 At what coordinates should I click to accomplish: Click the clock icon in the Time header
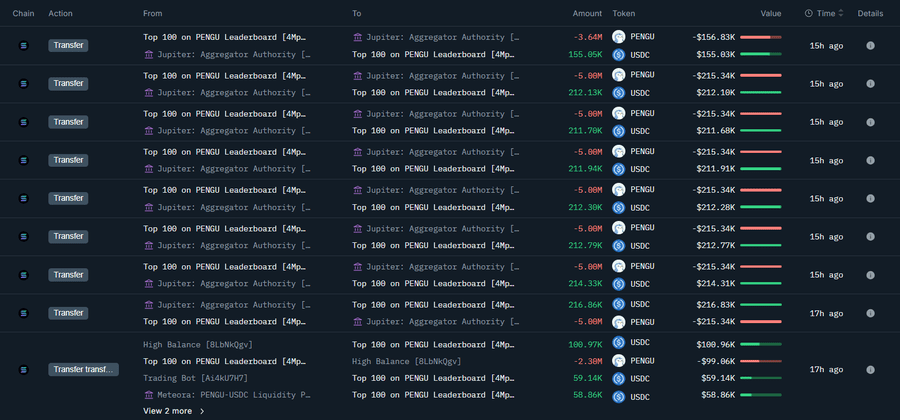click(808, 13)
